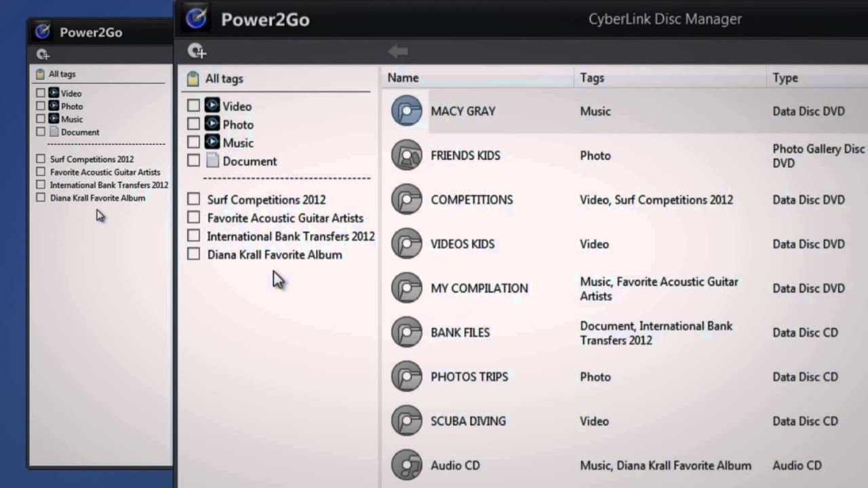868x488 pixels.
Task: Select the MY COMPILATION disc name
Action: pos(479,288)
